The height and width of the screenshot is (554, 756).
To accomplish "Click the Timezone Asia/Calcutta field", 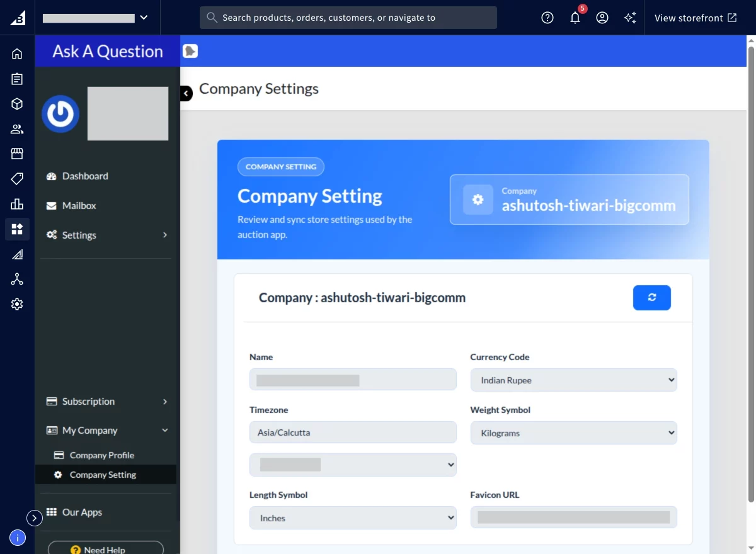I will coord(353,433).
